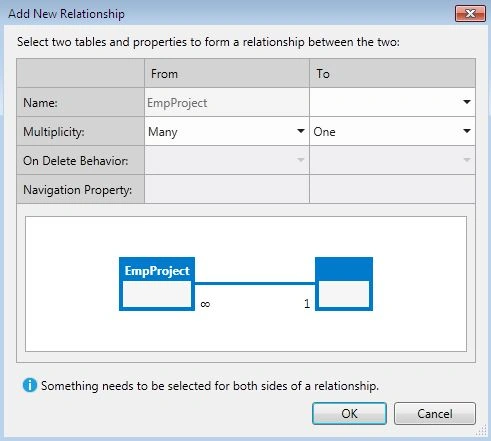Click the To Navigation Property field
Screen dimensions: 491x441
[392, 189]
